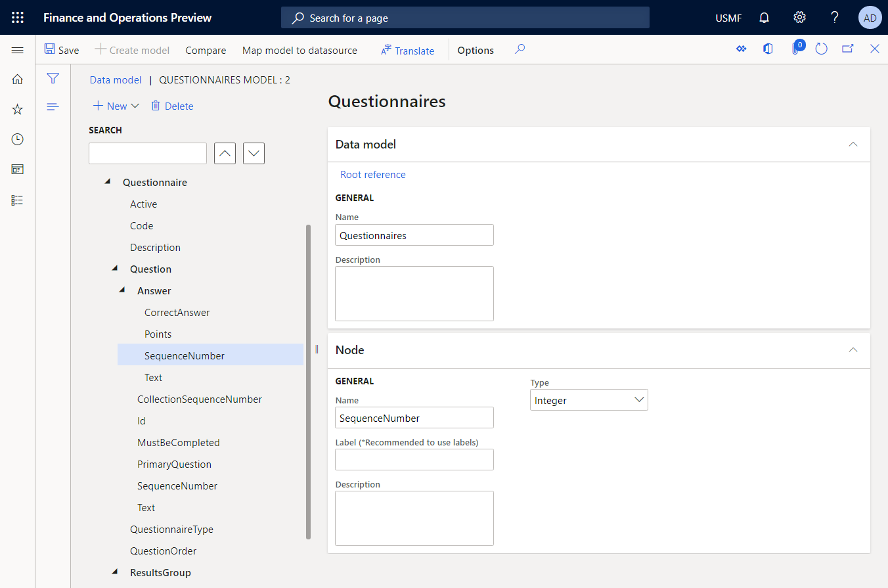Collapse the Answer node in the tree
The height and width of the screenshot is (588, 888).
coord(122,290)
